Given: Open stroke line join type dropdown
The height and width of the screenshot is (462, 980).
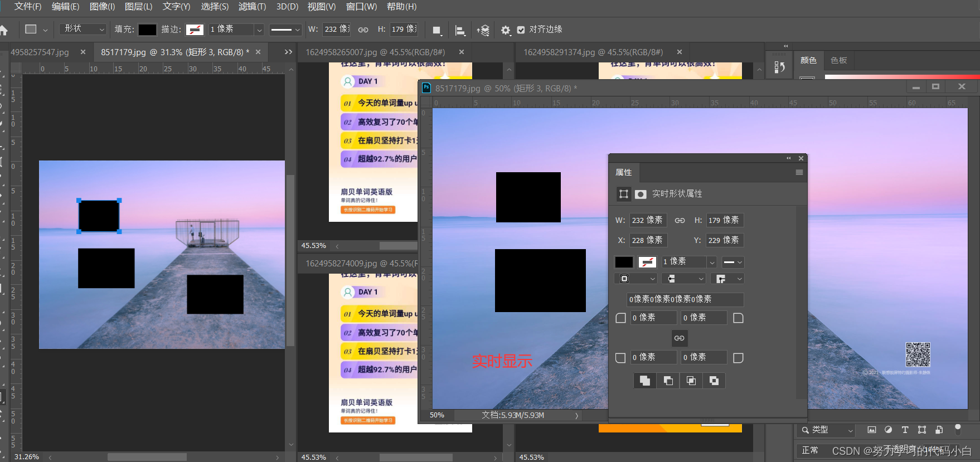Looking at the screenshot, I should click(728, 279).
